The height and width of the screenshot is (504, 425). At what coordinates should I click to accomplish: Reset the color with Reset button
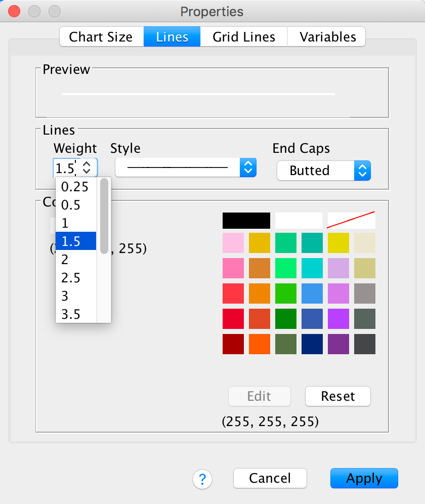coord(338,396)
